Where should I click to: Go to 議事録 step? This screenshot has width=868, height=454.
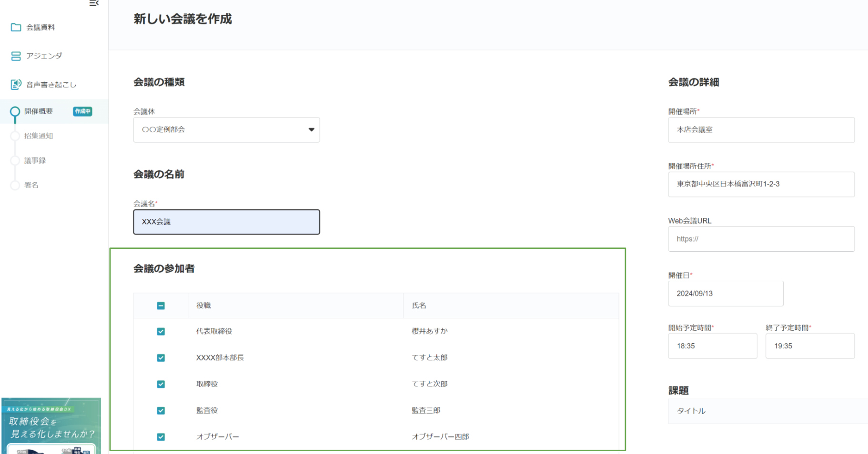tap(35, 160)
